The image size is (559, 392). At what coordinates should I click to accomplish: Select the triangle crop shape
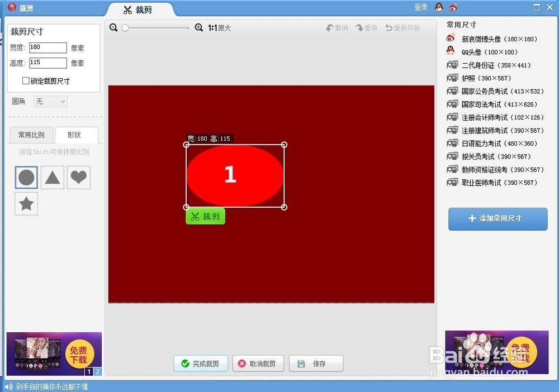coord(52,178)
